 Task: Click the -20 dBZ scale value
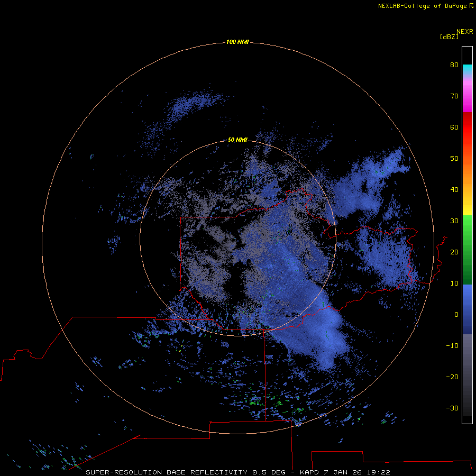click(x=452, y=377)
